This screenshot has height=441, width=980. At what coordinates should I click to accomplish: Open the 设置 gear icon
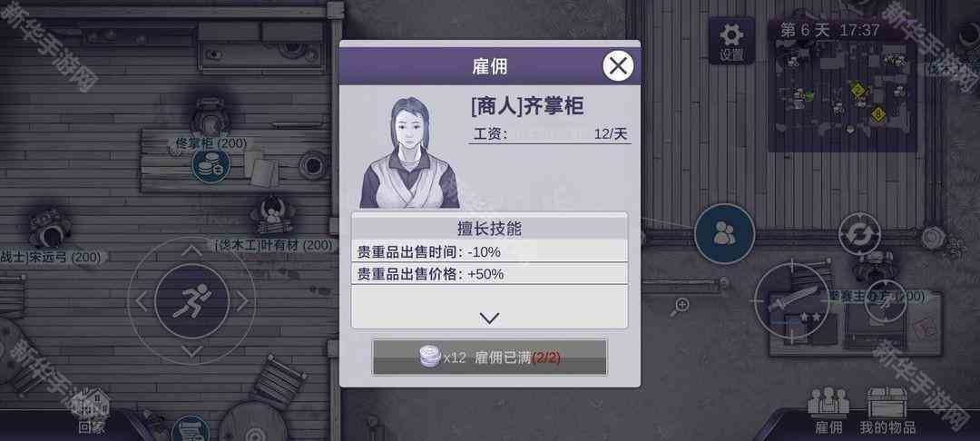tap(731, 41)
